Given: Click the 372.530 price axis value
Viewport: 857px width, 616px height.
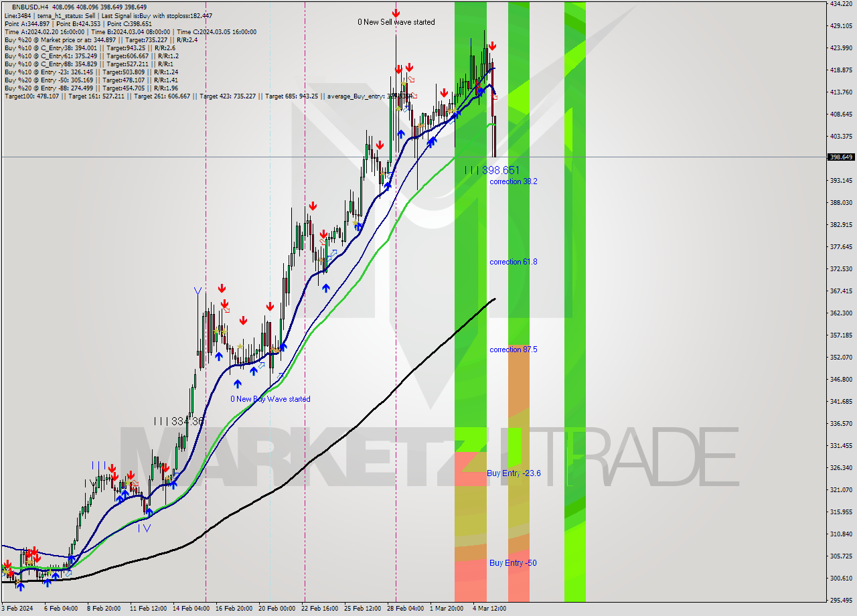Looking at the screenshot, I should point(841,268).
